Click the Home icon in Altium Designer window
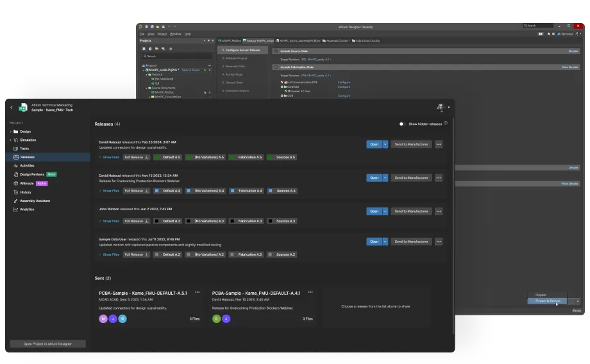This screenshot has width=590, height=364. 548,34
